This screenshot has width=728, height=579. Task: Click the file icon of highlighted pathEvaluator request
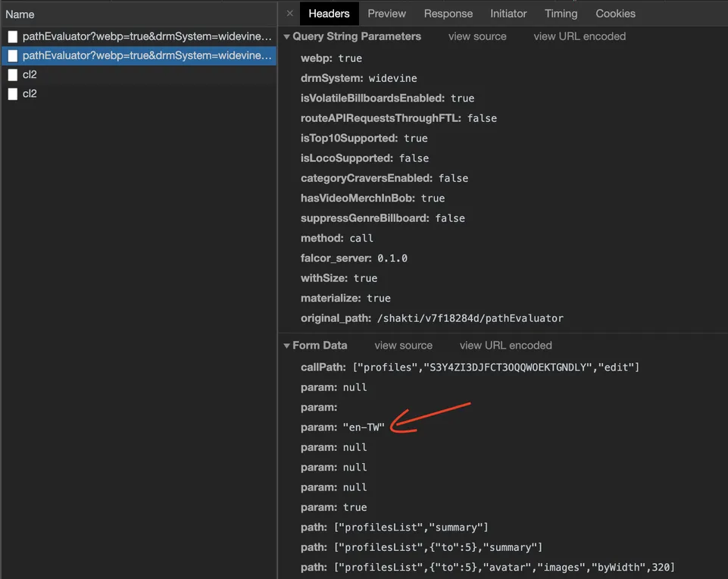(x=13, y=56)
